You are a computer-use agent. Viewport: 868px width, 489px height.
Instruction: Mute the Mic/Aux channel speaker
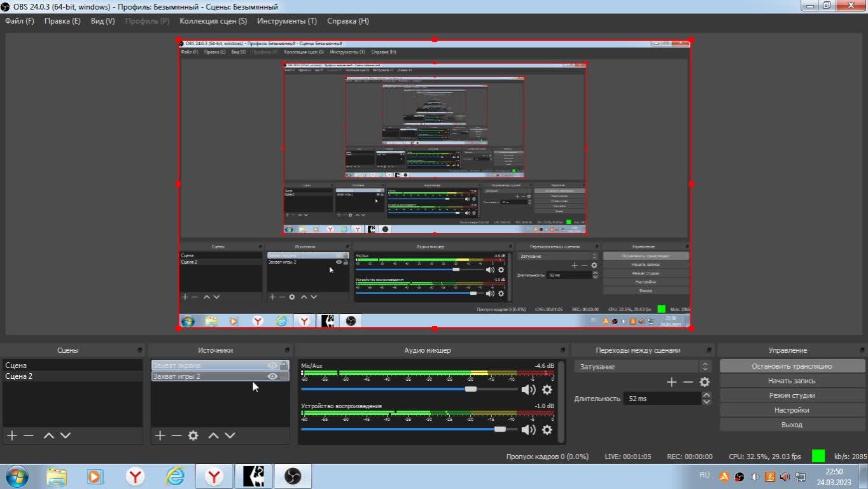click(x=528, y=389)
